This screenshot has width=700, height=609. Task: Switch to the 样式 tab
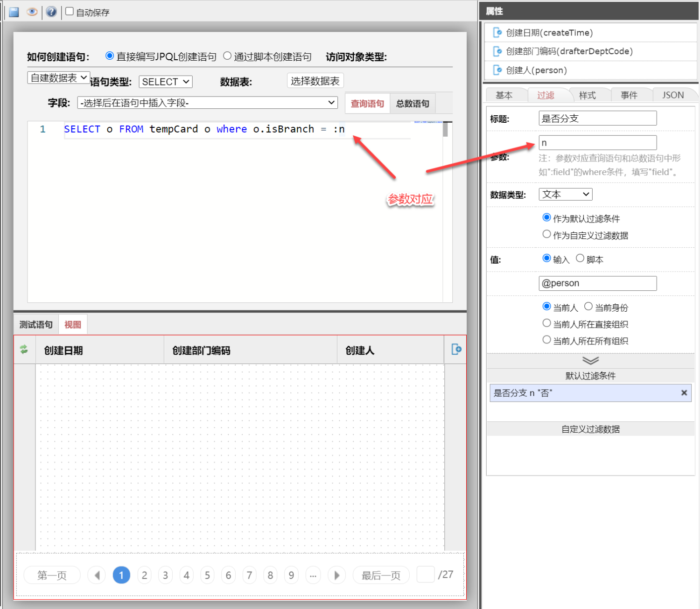587,95
